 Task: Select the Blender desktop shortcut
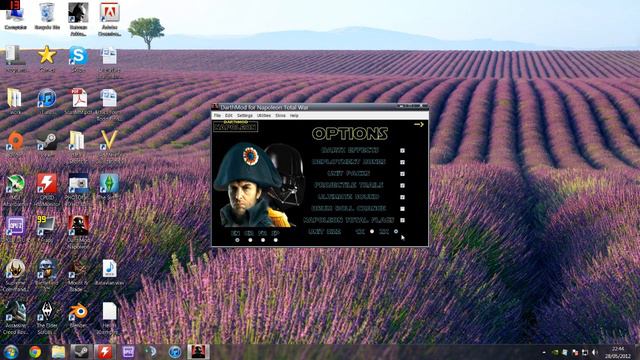pos(78,315)
